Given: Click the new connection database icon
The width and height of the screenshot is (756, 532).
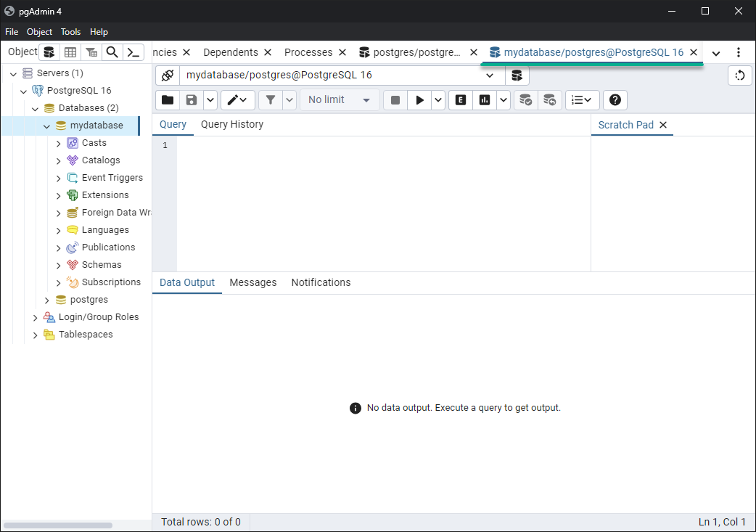Looking at the screenshot, I should tap(517, 75).
